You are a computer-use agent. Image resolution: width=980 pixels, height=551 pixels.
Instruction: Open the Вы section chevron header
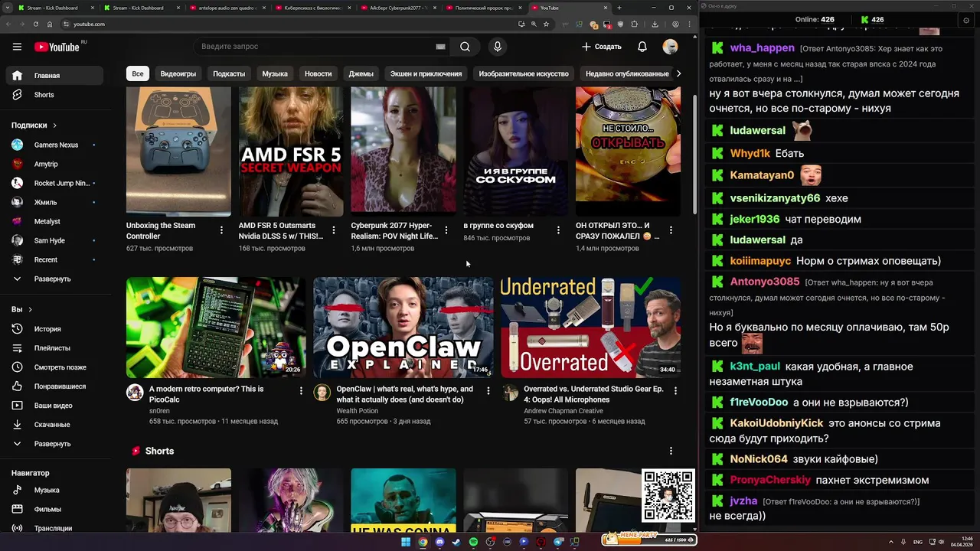coord(22,309)
